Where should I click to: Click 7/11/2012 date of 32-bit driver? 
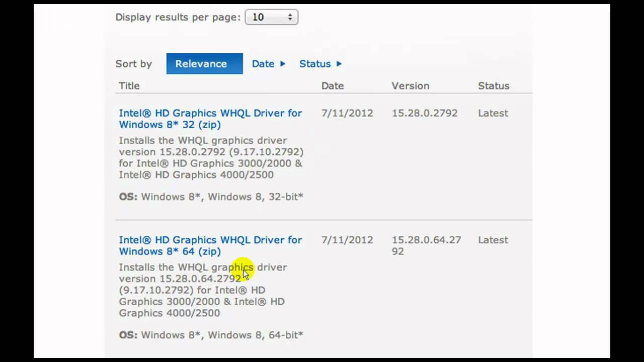[x=347, y=113]
